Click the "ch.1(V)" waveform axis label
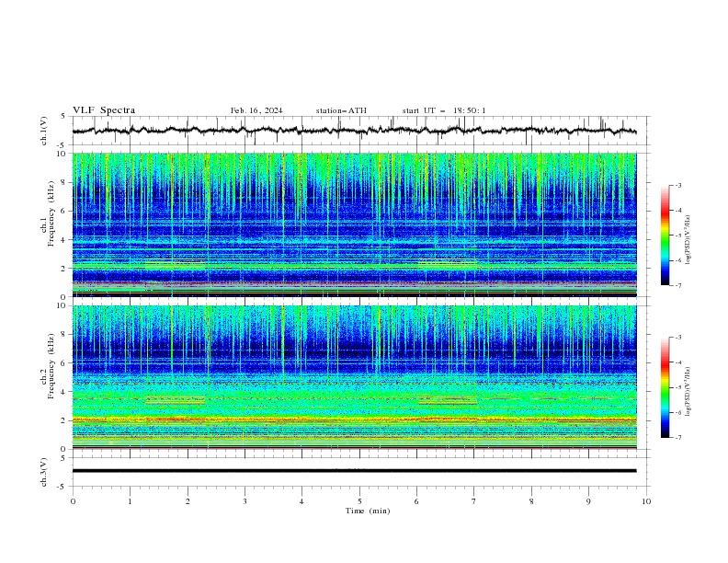Image resolution: width=728 pixels, height=563 pixels. [44, 131]
